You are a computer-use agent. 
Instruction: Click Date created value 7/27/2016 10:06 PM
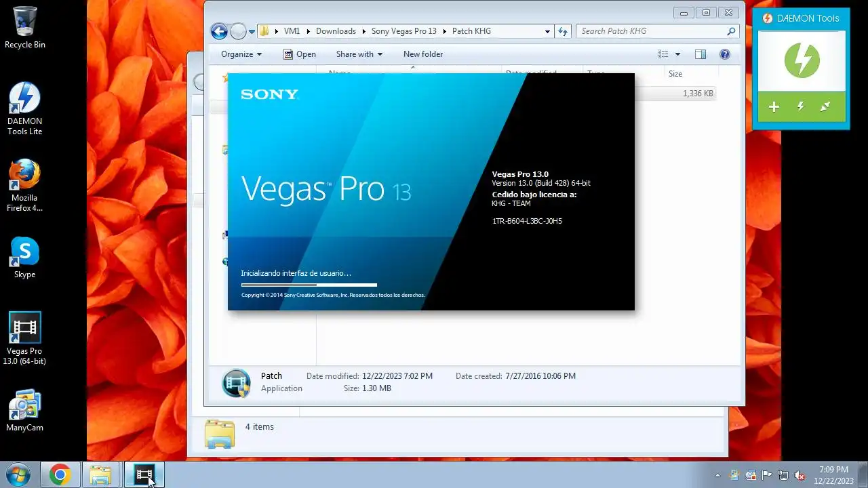540,375
